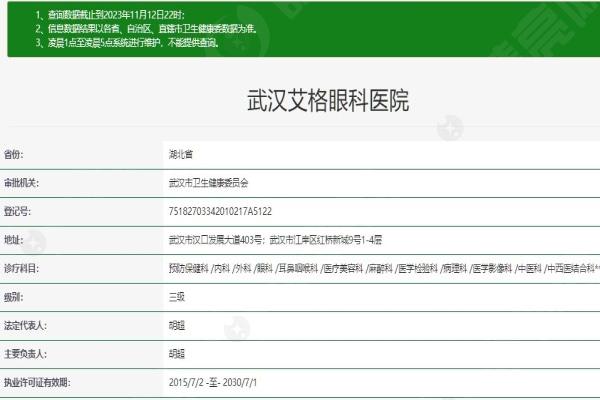This screenshot has height=400, width=600.
Task: Click the 审批机关 label
Action: click(x=21, y=183)
